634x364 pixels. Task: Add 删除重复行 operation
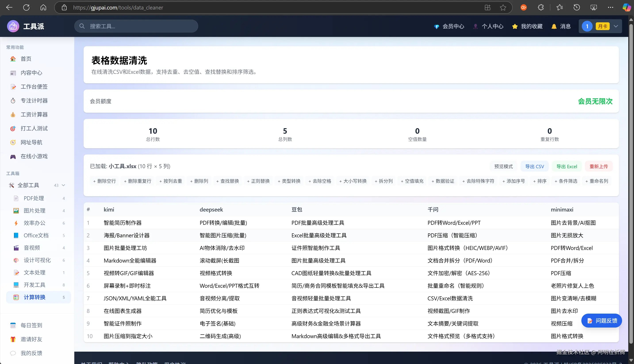(138, 181)
